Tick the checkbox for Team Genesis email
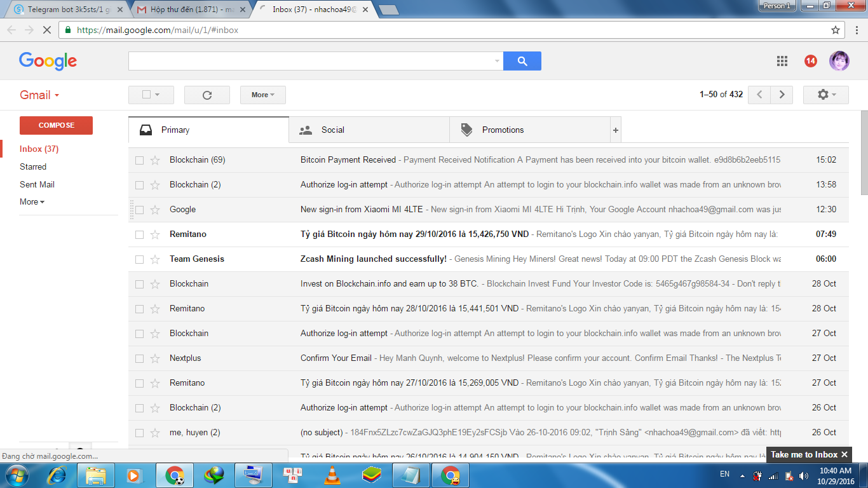This screenshot has height=488, width=868. point(139,259)
